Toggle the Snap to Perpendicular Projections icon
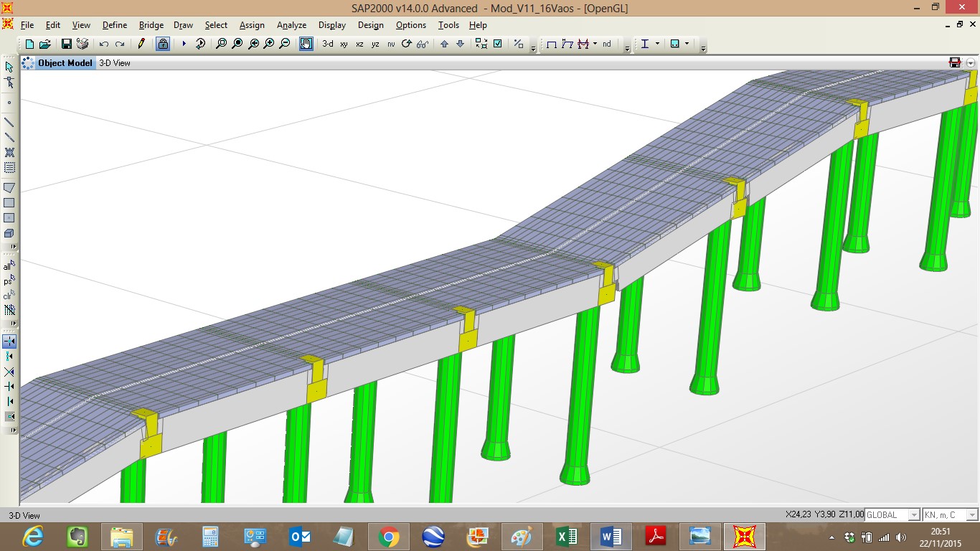The height and width of the screenshot is (551, 980). (x=9, y=387)
